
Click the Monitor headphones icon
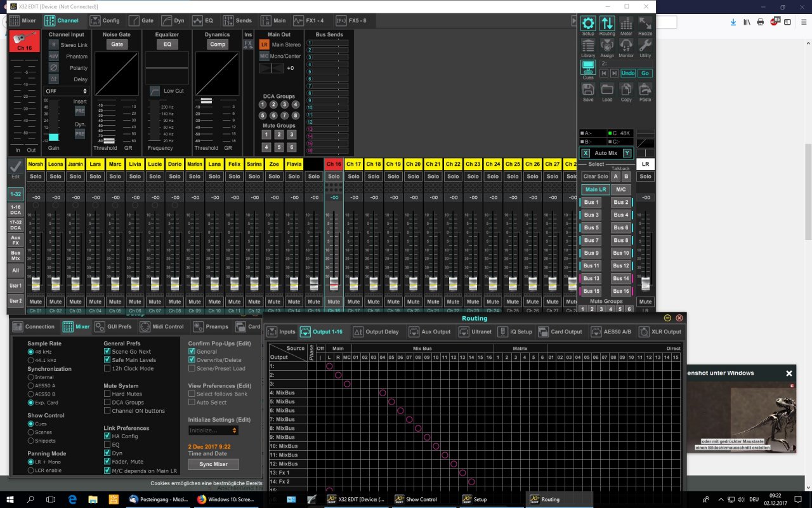click(x=626, y=47)
